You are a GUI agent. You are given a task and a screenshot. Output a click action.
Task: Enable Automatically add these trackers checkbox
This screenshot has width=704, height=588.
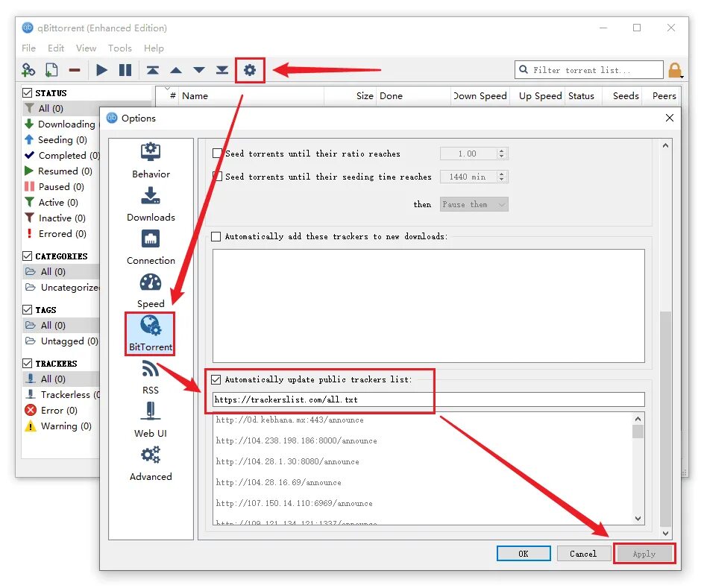(x=216, y=236)
